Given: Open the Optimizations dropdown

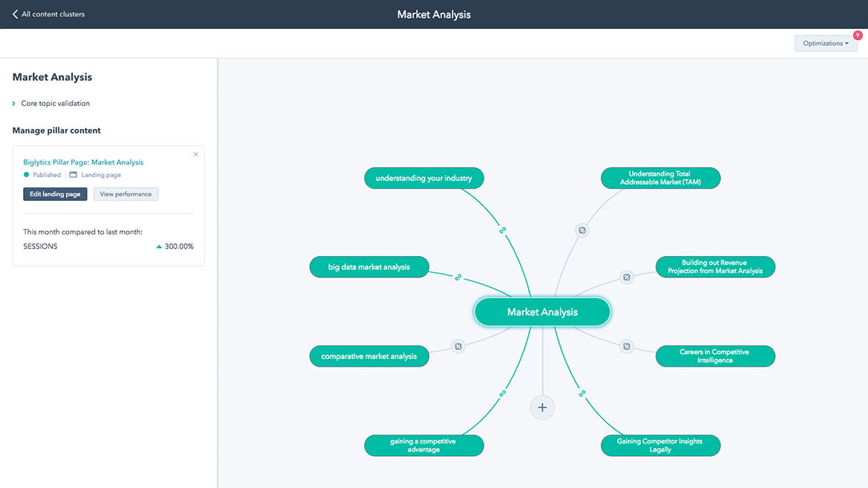Looking at the screenshot, I should click(x=825, y=44).
